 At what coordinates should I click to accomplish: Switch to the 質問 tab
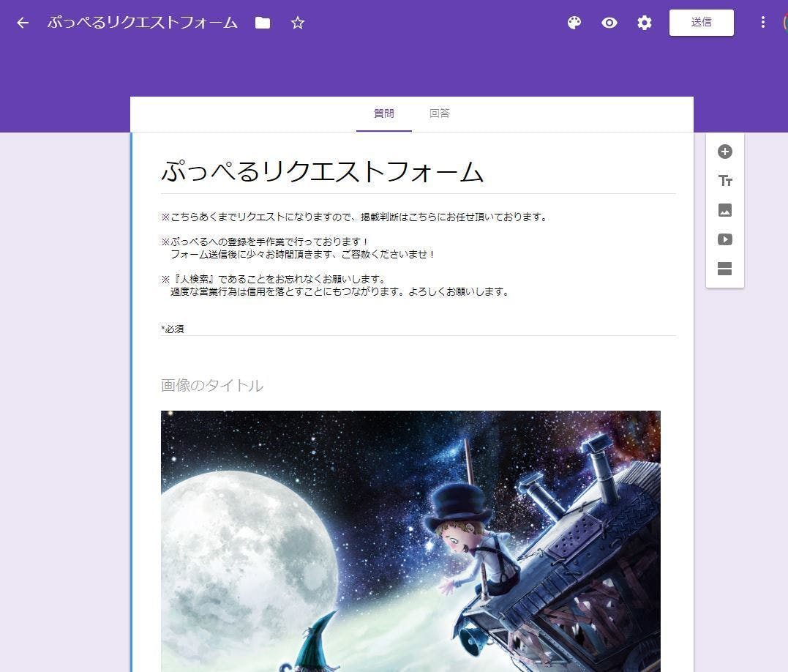click(383, 113)
